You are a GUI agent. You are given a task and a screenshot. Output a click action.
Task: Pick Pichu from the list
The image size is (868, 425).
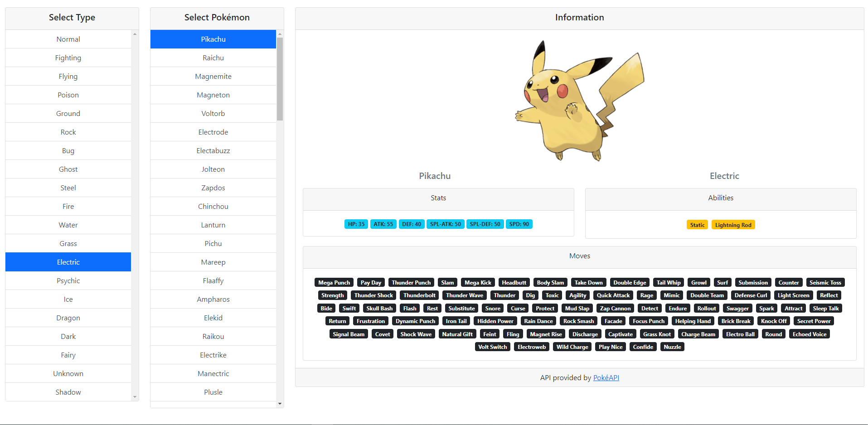click(x=213, y=243)
